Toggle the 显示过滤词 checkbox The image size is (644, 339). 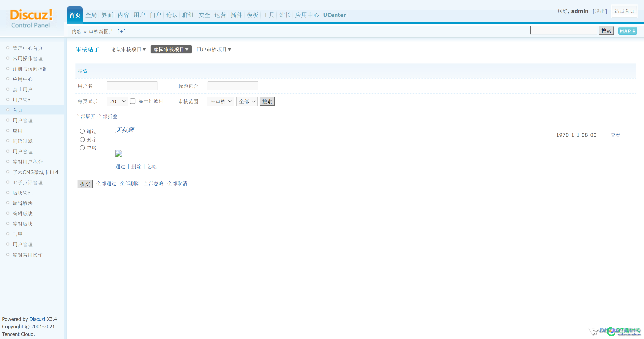point(133,101)
